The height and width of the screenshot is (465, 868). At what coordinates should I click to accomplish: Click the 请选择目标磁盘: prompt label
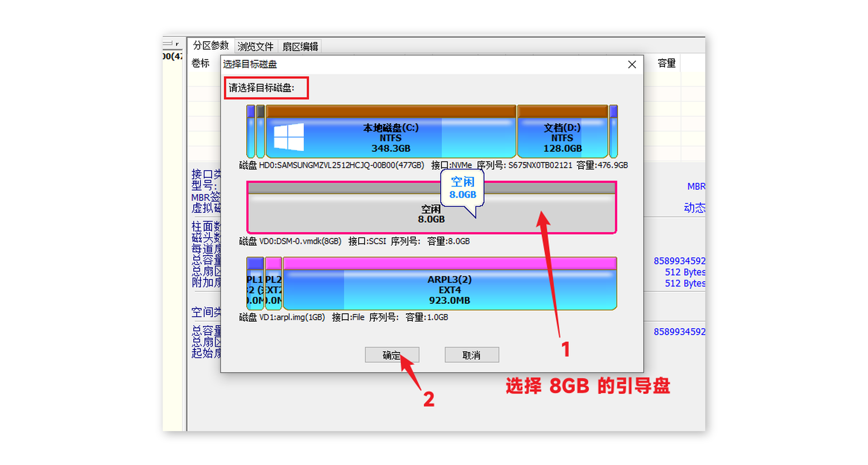[261, 88]
